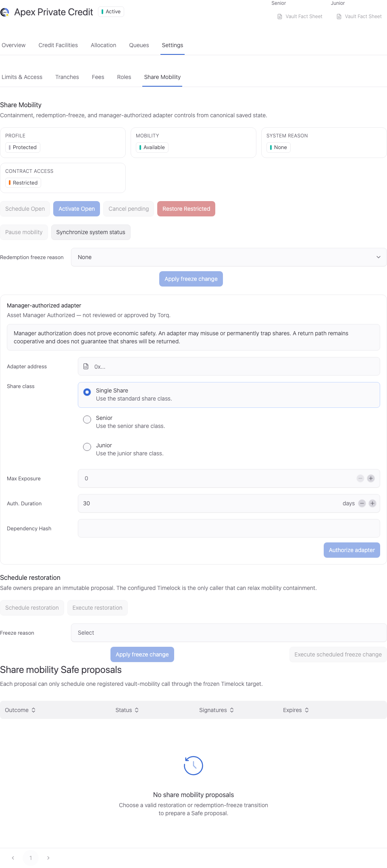
Task: Click Execute scheduled freeze change button
Action: [x=338, y=654]
